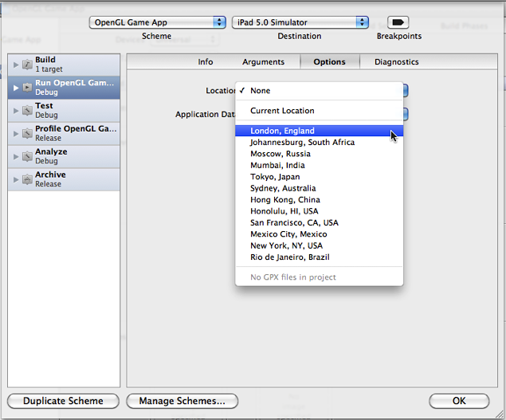Choose London, England from location menu

click(282, 131)
